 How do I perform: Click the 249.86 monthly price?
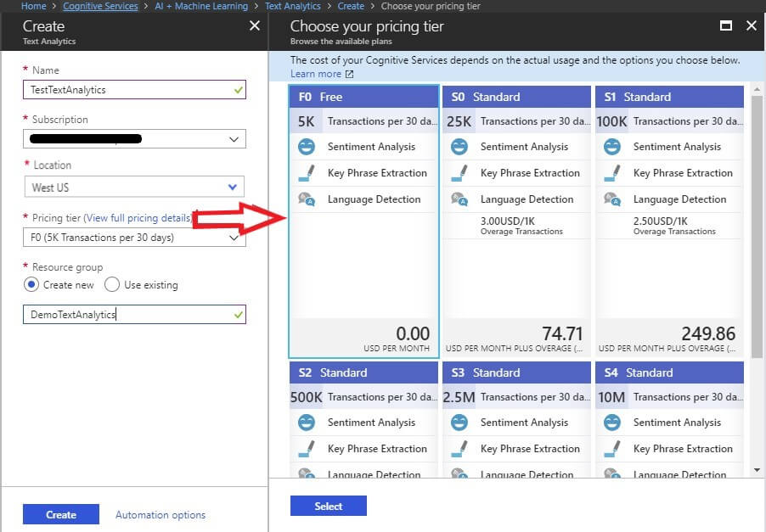click(x=708, y=333)
